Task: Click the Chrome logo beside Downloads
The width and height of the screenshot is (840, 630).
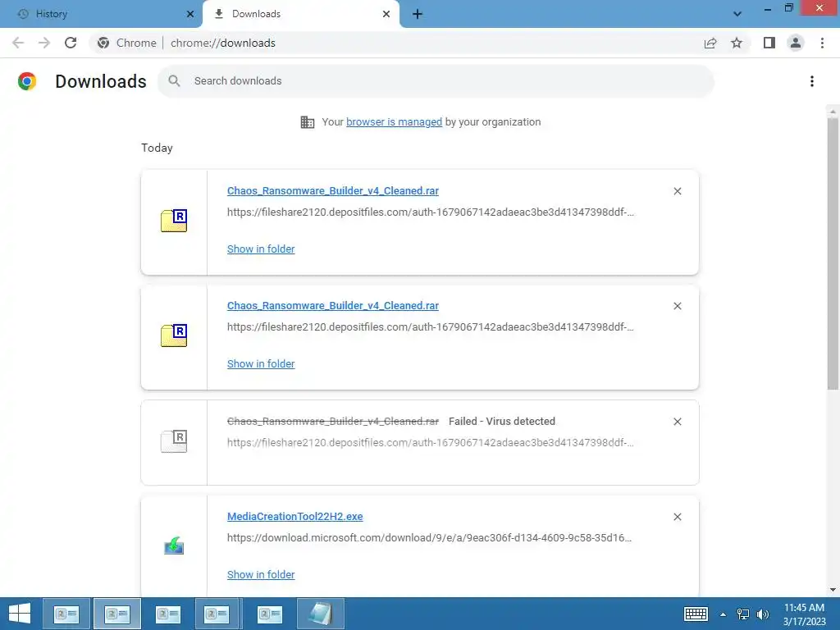Action: (27, 81)
